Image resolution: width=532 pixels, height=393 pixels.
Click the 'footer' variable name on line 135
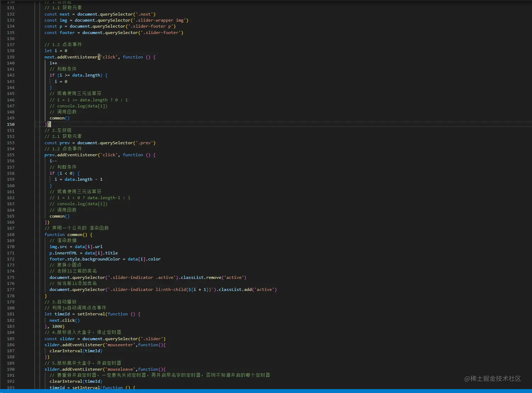click(x=67, y=33)
